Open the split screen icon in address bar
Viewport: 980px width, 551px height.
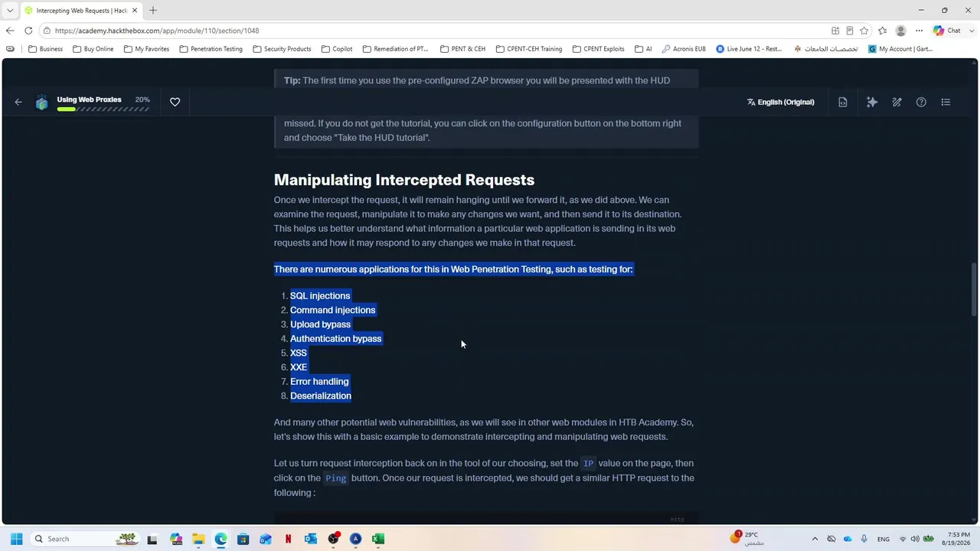(x=835, y=31)
